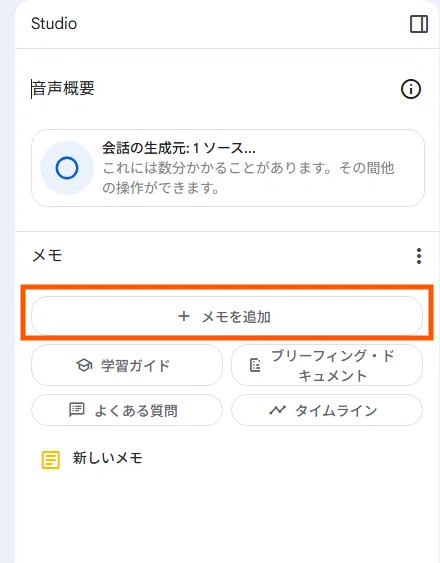Click the よくある質問 chat icon

click(77, 410)
